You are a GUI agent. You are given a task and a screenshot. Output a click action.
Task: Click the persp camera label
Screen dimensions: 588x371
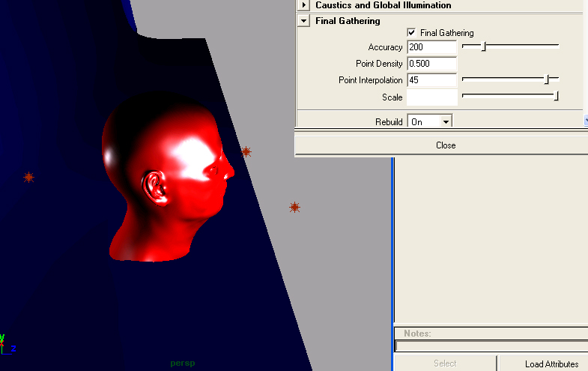point(183,363)
